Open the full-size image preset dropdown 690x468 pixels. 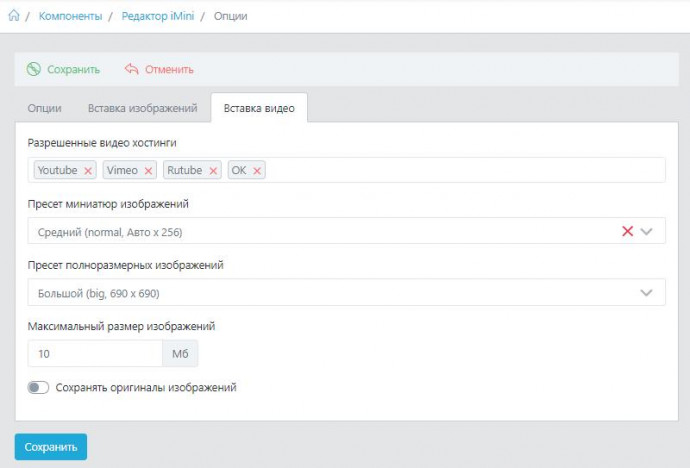tap(346, 292)
